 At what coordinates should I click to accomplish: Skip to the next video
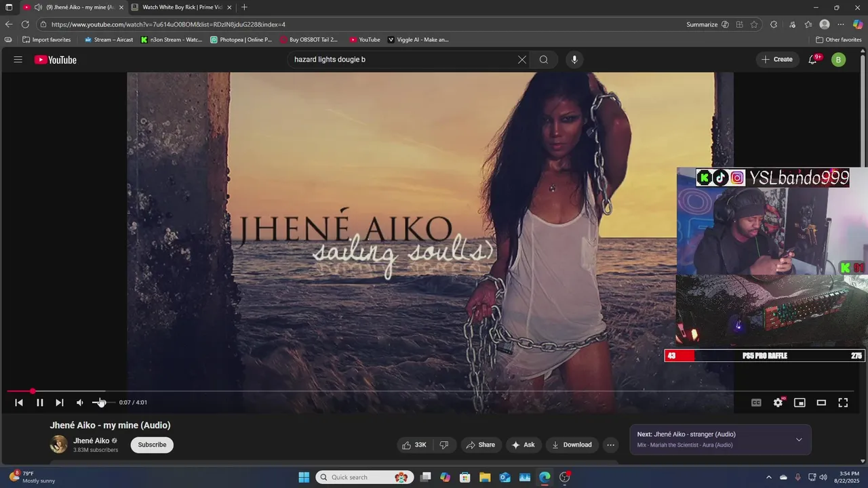click(60, 403)
